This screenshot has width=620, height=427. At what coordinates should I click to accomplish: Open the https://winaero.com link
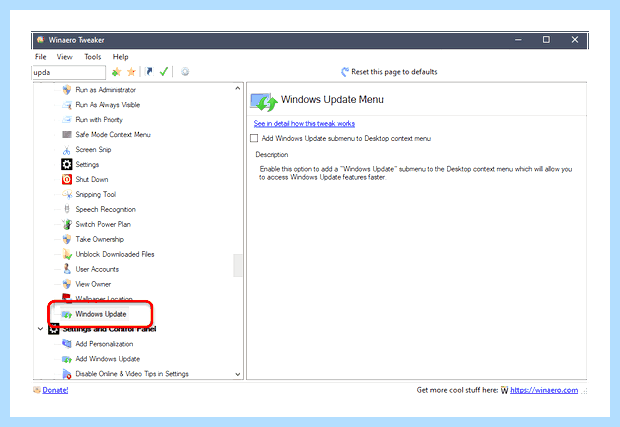(x=544, y=390)
